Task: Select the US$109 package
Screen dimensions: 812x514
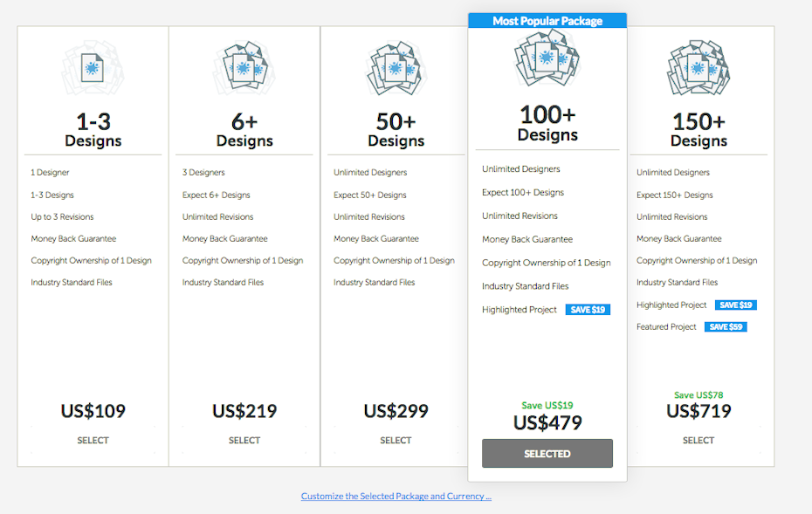Action: tap(93, 441)
